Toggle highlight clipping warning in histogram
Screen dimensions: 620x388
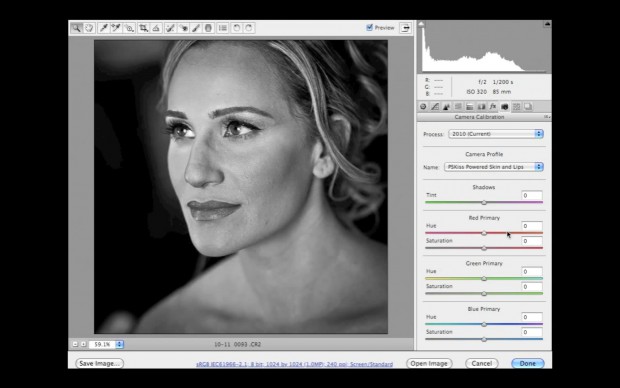coord(547,25)
